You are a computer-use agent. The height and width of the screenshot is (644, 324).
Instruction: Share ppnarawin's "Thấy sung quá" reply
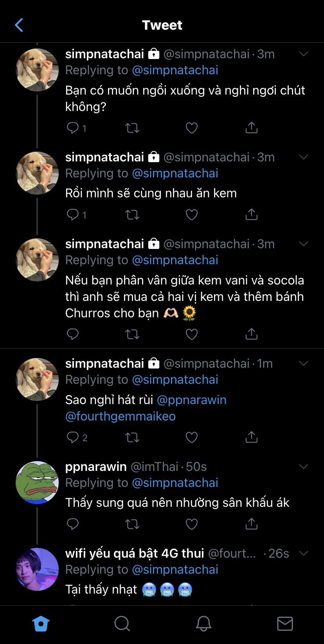point(251,524)
